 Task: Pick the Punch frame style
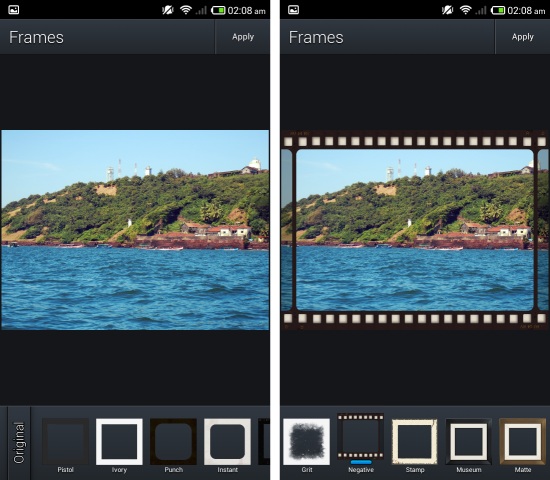pos(173,441)
